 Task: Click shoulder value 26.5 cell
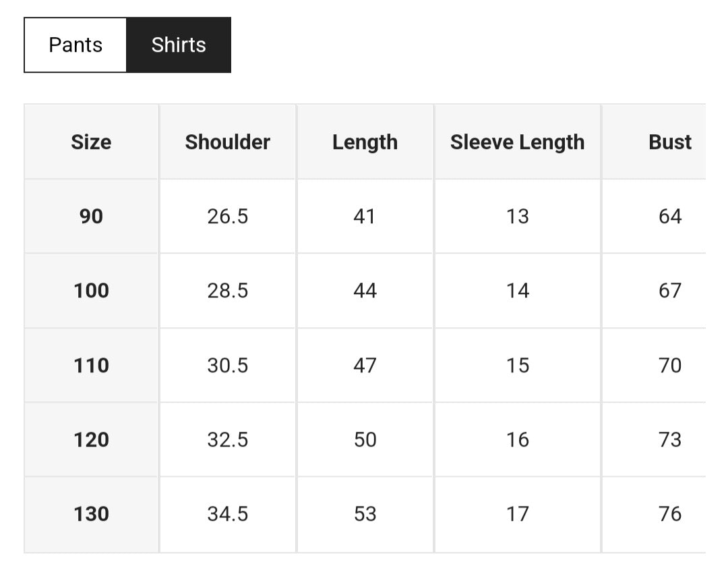(228, 217)
